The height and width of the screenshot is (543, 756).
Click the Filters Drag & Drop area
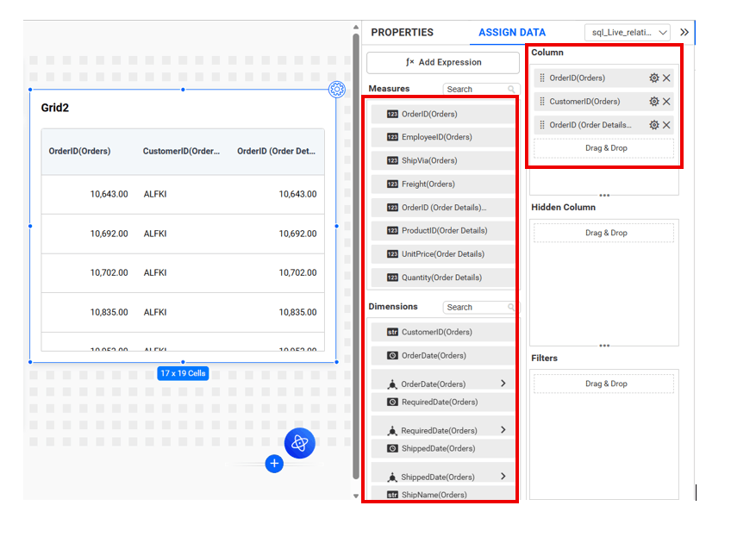coord(603,384)
